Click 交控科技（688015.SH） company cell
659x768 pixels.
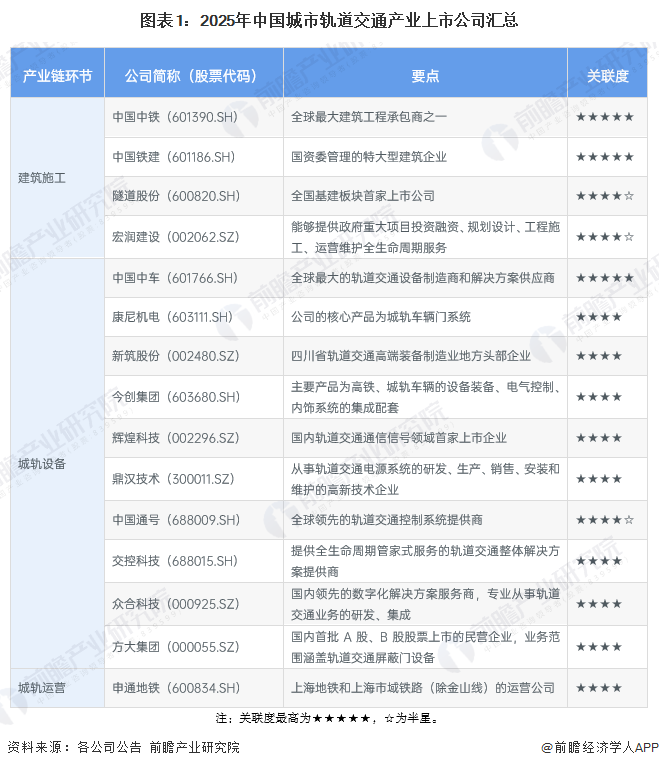174,562
